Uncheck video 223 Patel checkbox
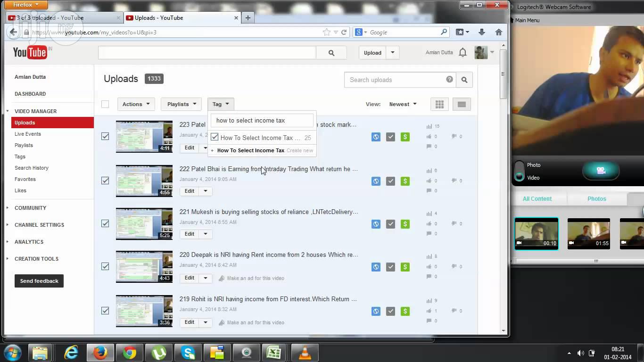The height and width of the screenshot is (362, 644). pos(105,136)
